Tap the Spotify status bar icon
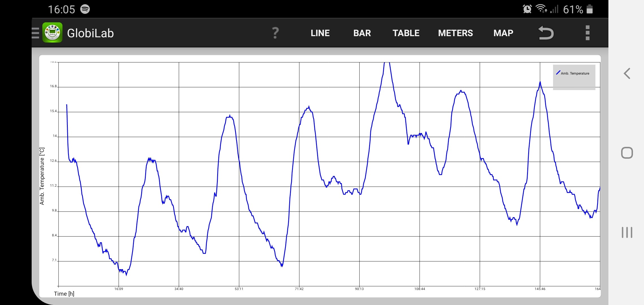The width and height of the screenshot is (644, 305). (85, 9)
